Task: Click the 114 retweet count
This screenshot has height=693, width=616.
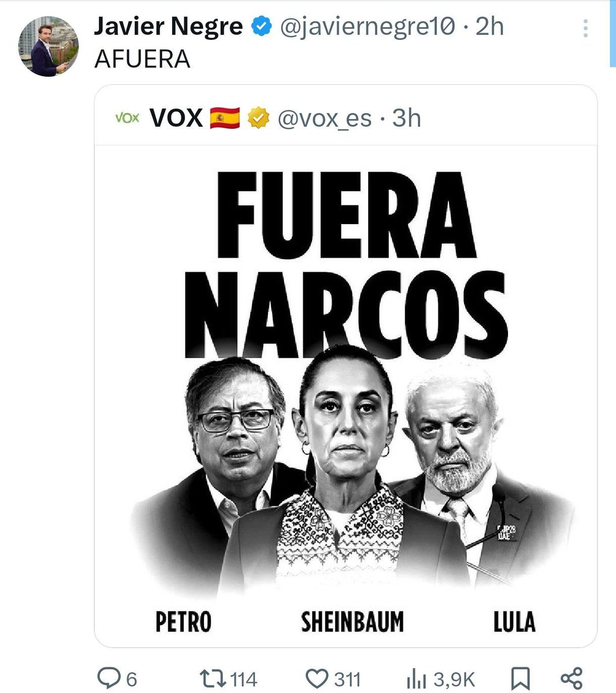Action: 243,679
